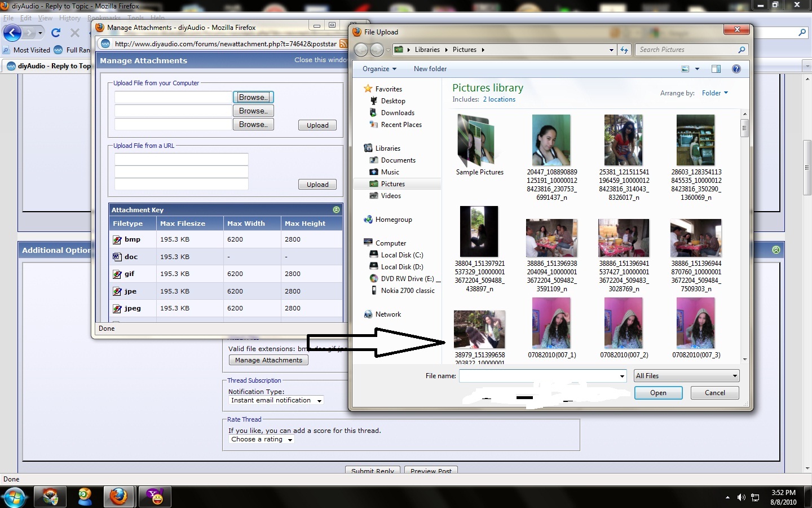Open Instant email notification dropdown
Screen dimensions: 812x508
(x=276, y=400)
